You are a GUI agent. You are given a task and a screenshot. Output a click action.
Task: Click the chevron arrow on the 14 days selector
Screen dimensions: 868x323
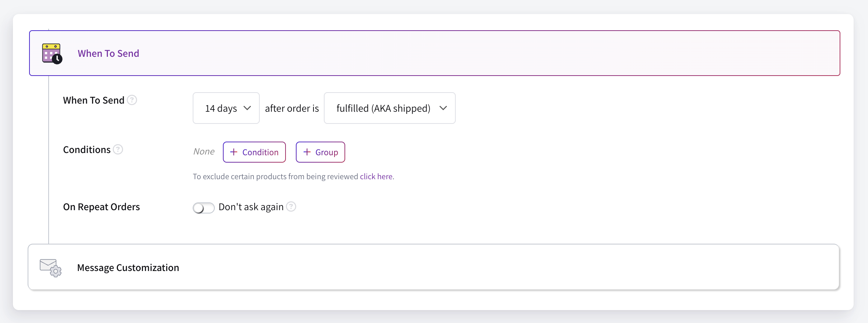click(x=247, y=108)
